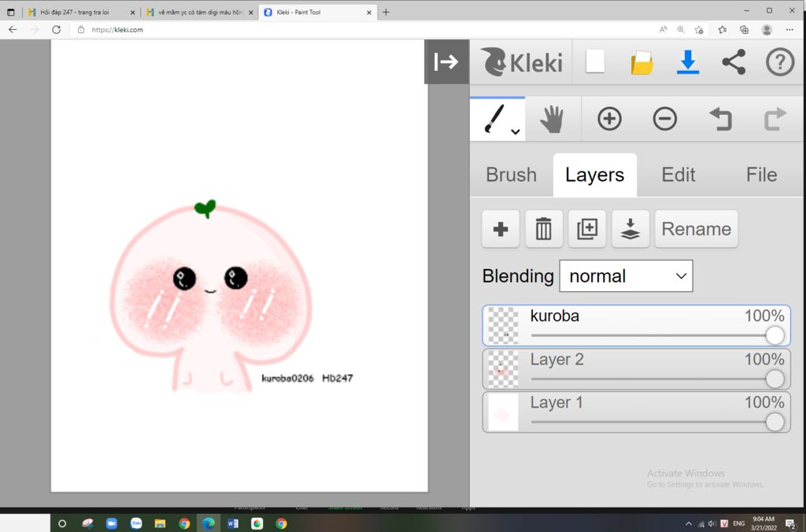Viewport: 806px width, 532px height.
Task: Open the browser profile menu
Action: pyautogui.click(x=767, y=30)
